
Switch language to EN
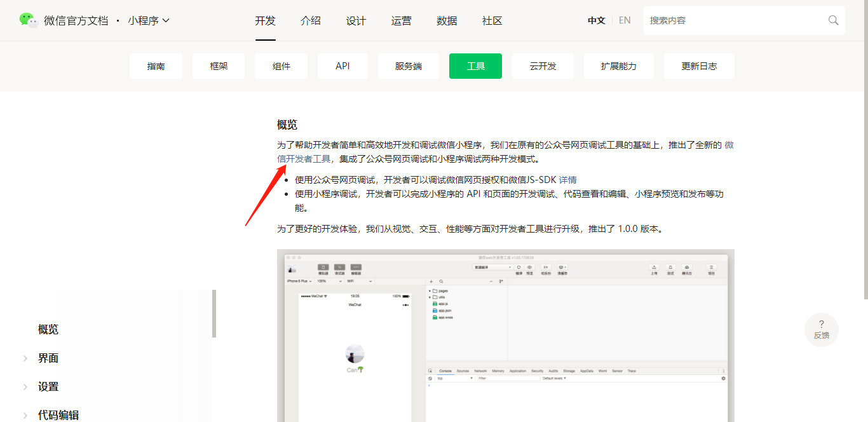tap(625, 20)
